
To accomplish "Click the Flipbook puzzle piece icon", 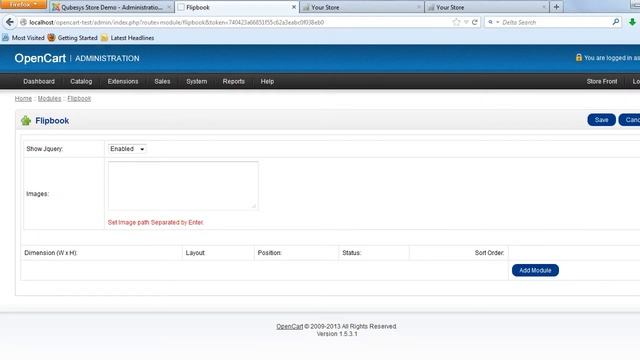I will (x=26, y=120).
